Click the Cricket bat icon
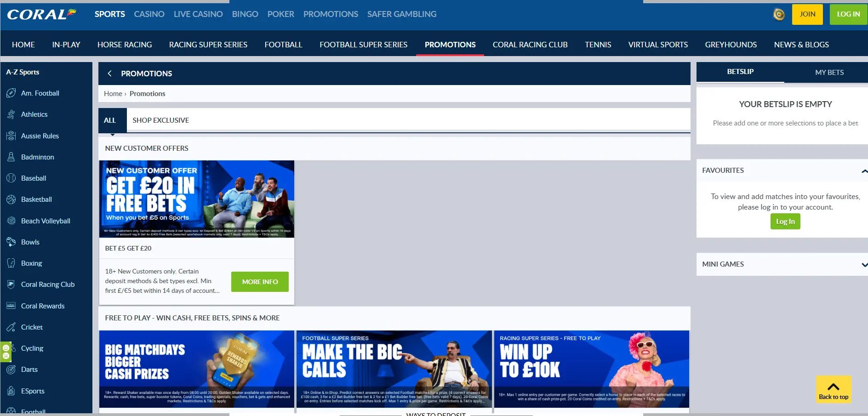Screen dimensions: 868x416 pos(11,327)
